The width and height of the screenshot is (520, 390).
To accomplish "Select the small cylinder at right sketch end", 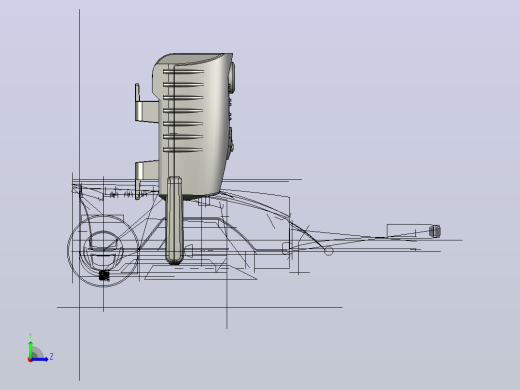I will pyautogui.click(x=435, y=231).
